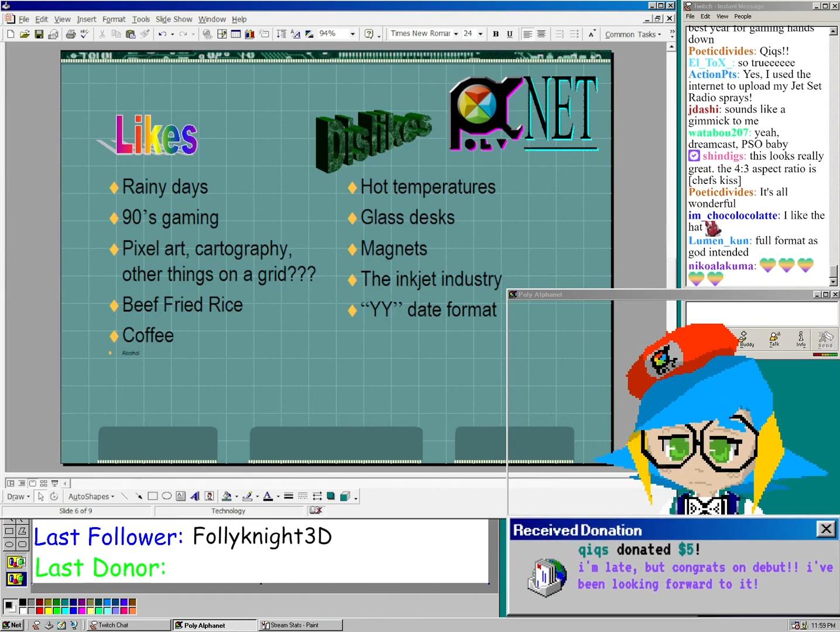The image size is (840, 632).
Task: Insert Clip Art from the Drawing toolbar
Action: (x=209, y=496)
